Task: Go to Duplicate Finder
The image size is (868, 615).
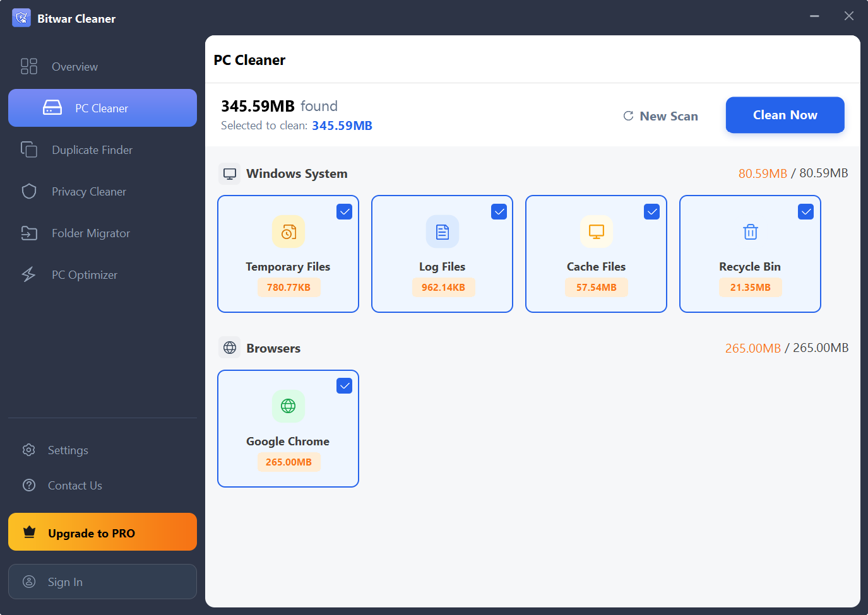Action: (x=102, y=149)
